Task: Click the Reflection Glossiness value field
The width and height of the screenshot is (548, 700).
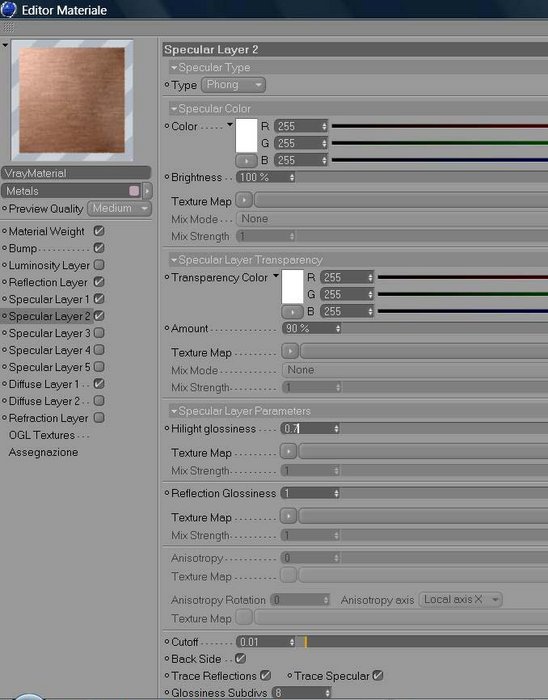Action: (310, 493)
